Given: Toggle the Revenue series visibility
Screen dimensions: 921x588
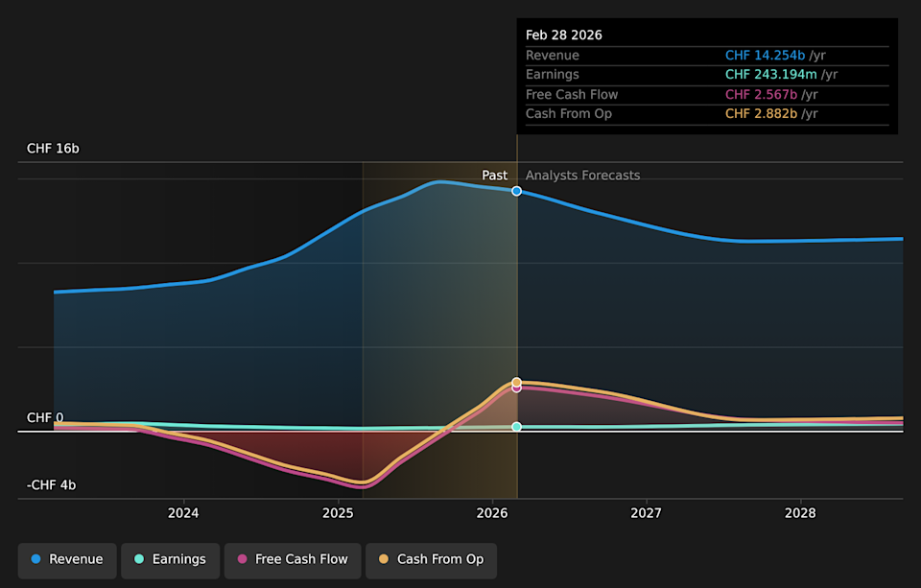Looking at the screenshot, I should 66,559.
